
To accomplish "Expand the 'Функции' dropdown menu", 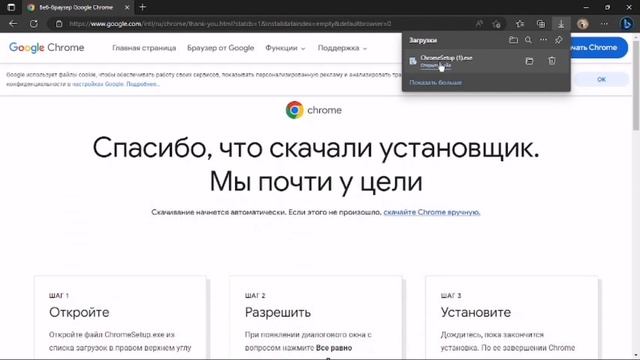I will (x=285, y=48).
